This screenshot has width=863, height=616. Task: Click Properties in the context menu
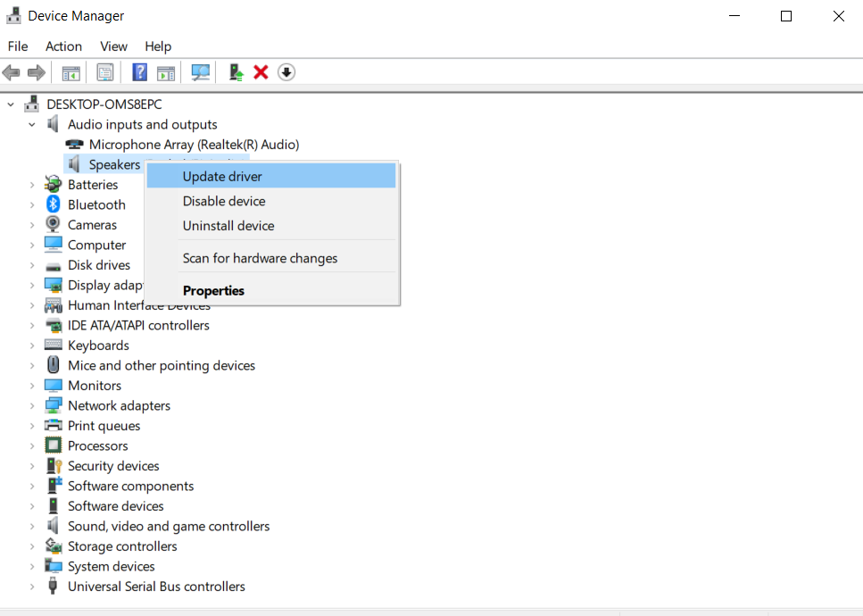tap(213, 290)
